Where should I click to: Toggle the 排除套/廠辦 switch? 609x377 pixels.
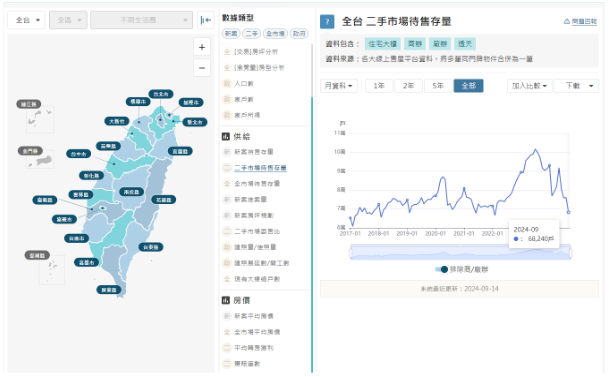[442, 269]
